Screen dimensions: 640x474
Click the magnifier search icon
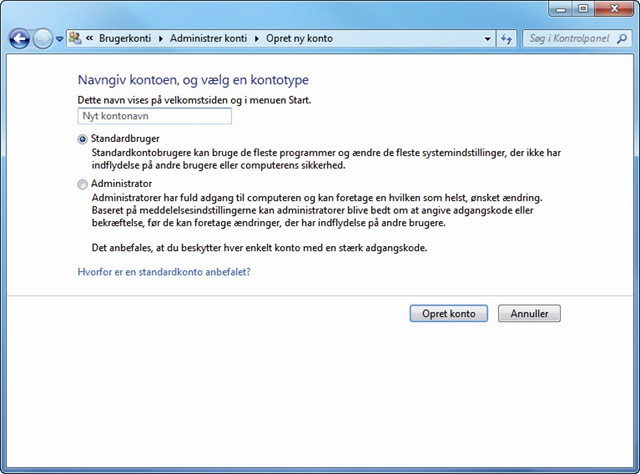click(622, 39)
